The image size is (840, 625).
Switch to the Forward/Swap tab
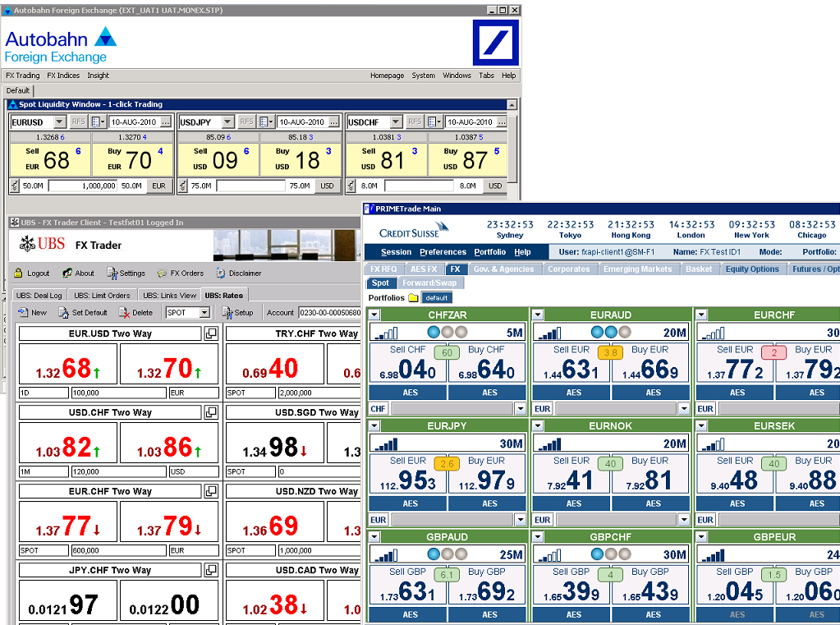[429, 283]
